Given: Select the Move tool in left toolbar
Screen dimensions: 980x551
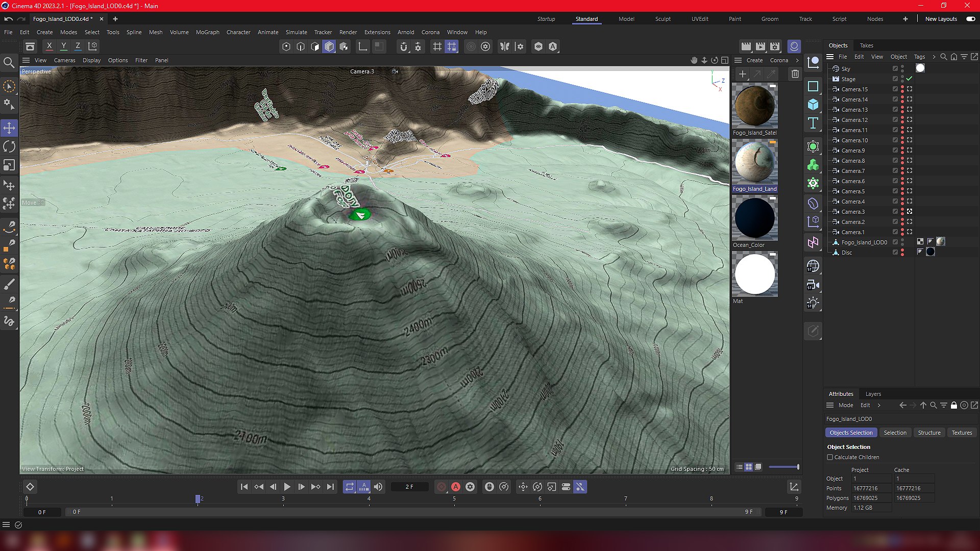Looking at the screenshot, I should point(9,128).
